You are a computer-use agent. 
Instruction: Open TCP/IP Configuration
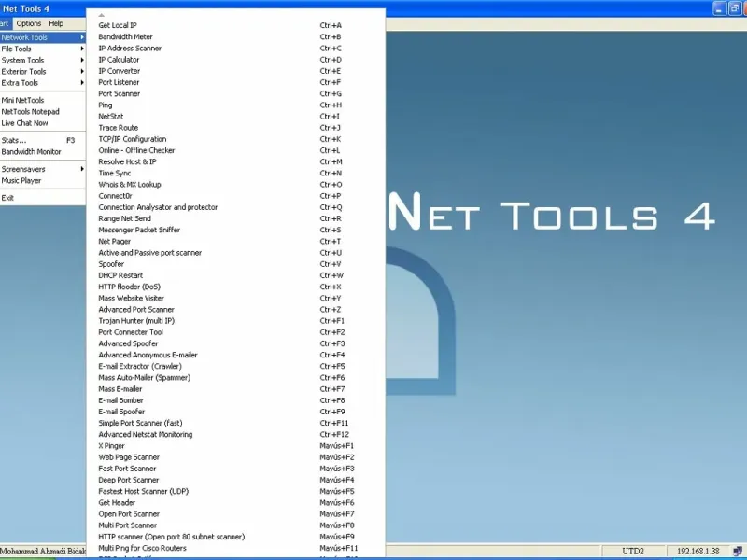click(x=235, y=139)
